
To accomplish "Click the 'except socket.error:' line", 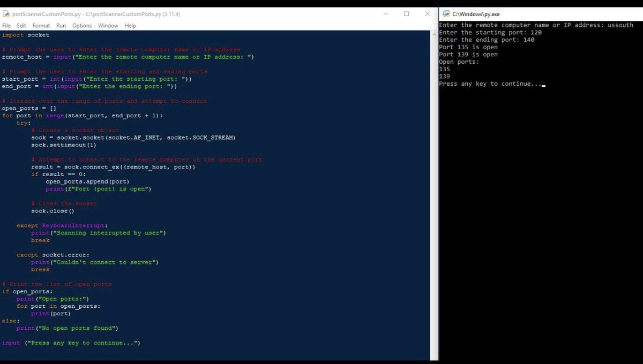I will pos(53,255).
